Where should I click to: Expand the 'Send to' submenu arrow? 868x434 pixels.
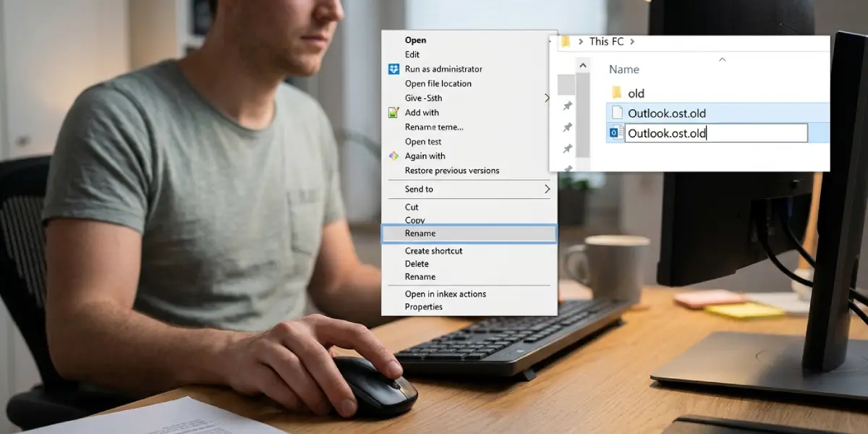click(x=547, y=189)
